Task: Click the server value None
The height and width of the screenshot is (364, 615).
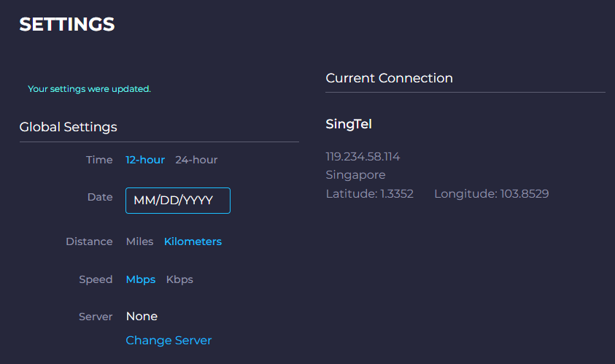Action: [142, 316]
